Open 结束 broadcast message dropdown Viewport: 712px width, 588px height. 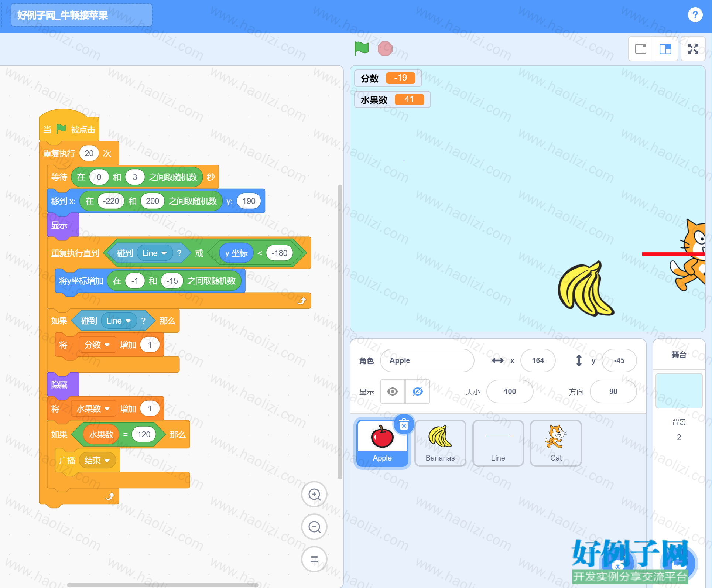pyautogui.click(x=97, y=460)
